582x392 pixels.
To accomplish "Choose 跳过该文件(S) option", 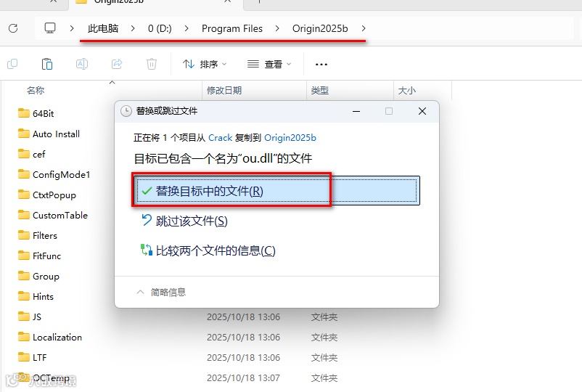I will pyautogui.click(x=184, y=221).
